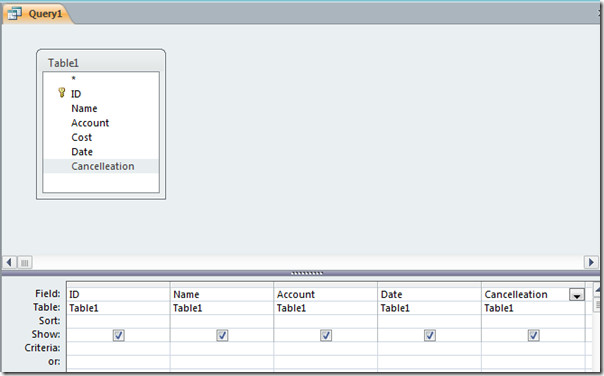
Task: Open the Cancelleation field dropdown arrow
Action: pos(577,295)
